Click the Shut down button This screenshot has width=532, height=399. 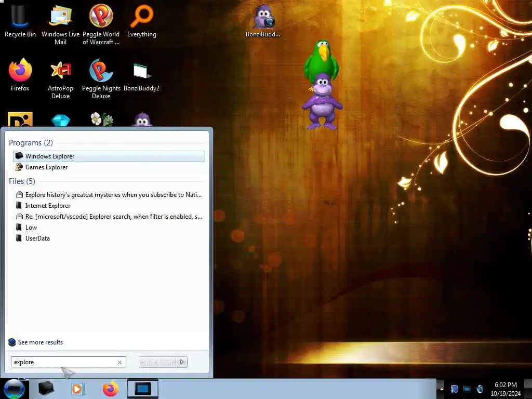pyautogui.click(x=157, y=362)
